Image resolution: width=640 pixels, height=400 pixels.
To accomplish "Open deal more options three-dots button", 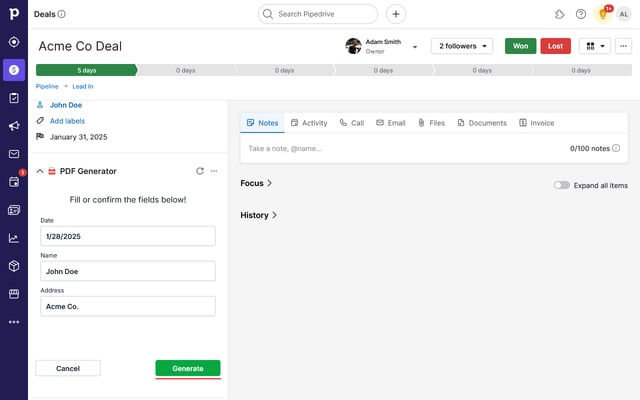I will [x=623, y=46].
